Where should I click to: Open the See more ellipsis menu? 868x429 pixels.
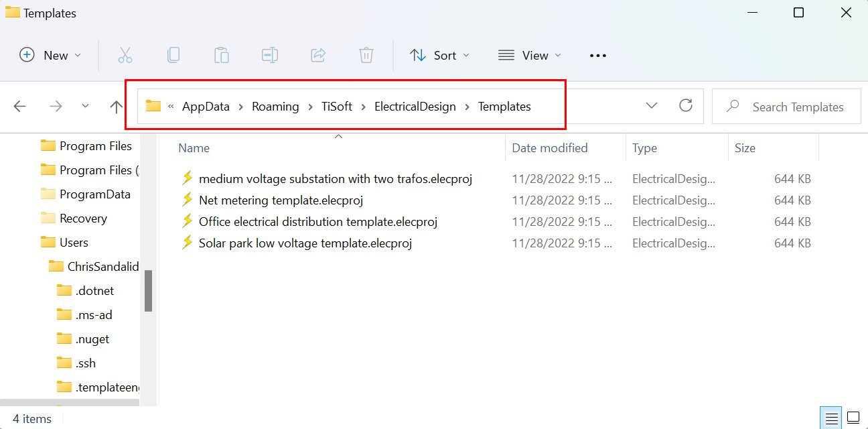[597, 56]
